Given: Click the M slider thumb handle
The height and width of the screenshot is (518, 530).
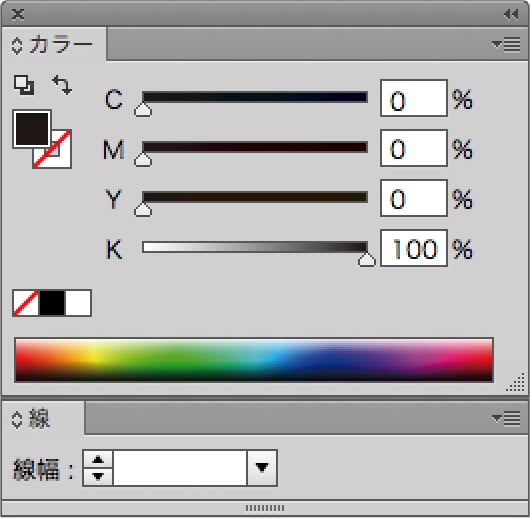Looking at the screenshot, I should (x=143, y=160).
